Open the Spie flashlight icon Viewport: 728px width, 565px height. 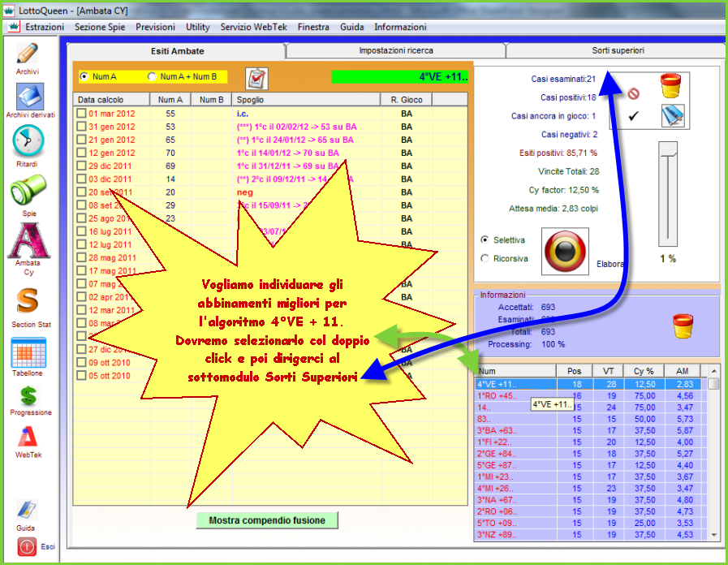click(28, 189)
